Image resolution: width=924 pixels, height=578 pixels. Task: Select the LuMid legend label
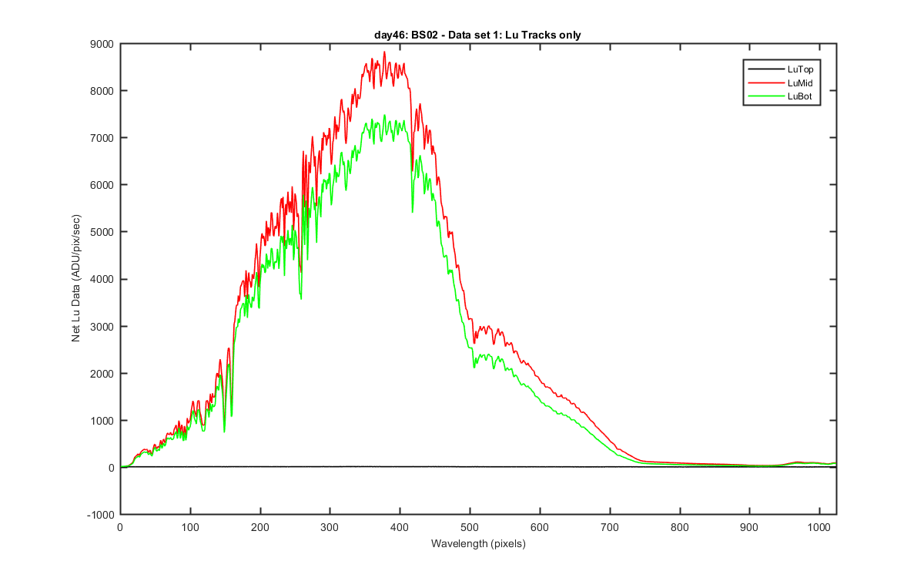[x=801, y=84]
